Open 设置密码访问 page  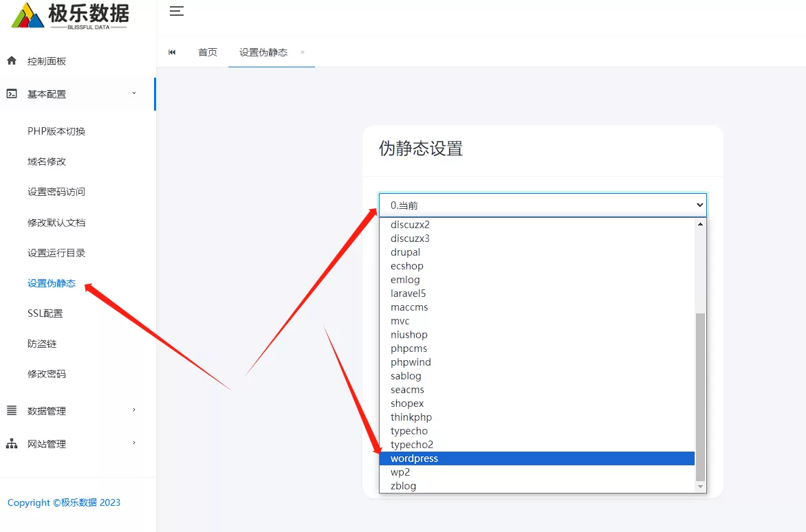coord(56,192)
